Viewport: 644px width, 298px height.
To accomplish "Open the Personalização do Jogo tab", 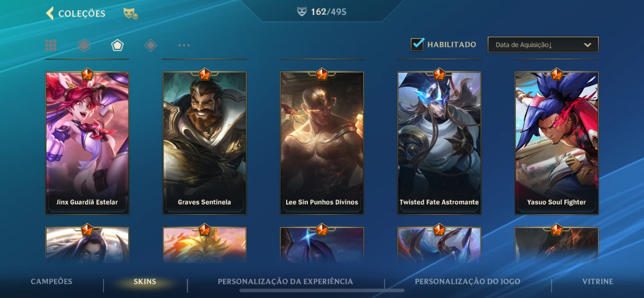I will click(467, 281).
